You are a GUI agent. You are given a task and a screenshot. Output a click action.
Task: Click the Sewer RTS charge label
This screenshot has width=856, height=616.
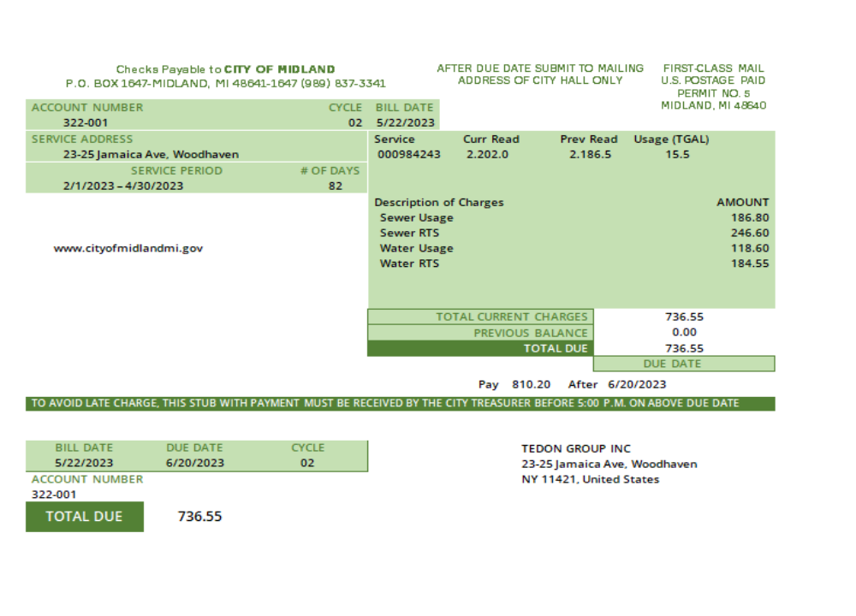pyautogui.click(x=409, y=233)
